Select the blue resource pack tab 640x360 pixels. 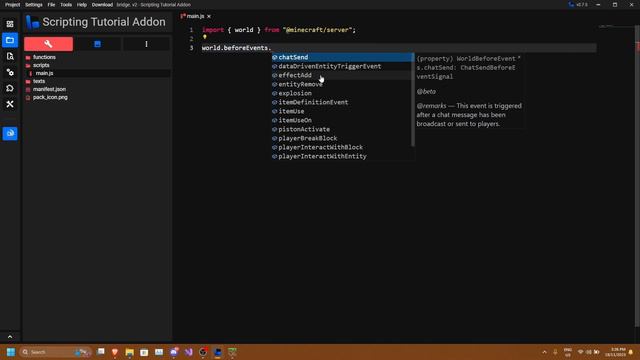click(97, 44)
